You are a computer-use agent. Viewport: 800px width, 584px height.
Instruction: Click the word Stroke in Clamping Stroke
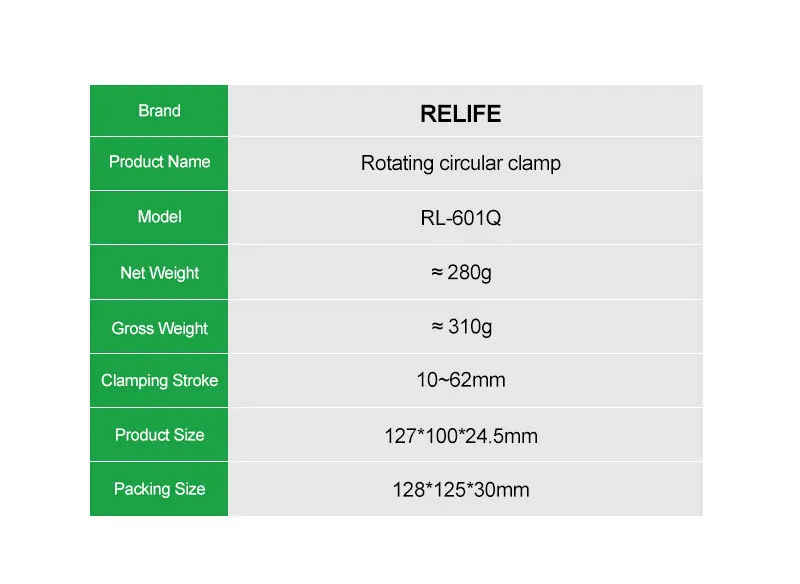point(195,380)
